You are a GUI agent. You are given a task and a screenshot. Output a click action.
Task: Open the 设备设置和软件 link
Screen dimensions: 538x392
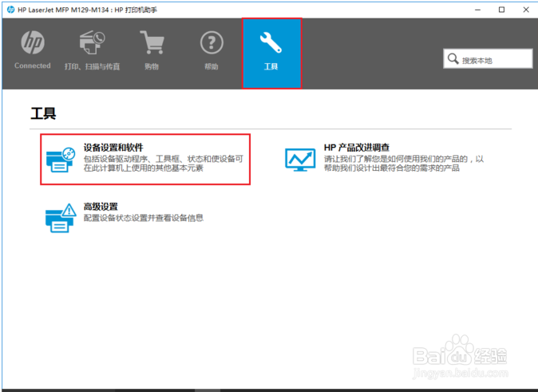[x=113, y=148]
